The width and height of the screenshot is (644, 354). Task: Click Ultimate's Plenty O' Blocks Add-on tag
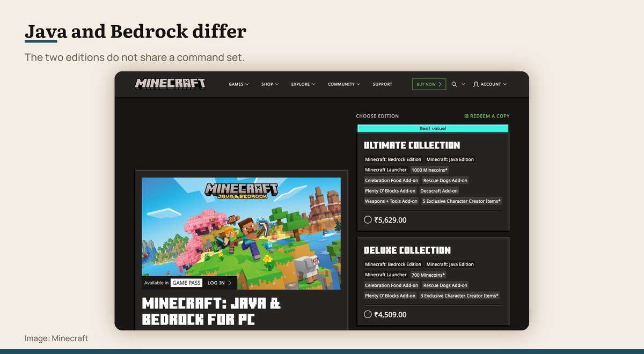point(390,191)
